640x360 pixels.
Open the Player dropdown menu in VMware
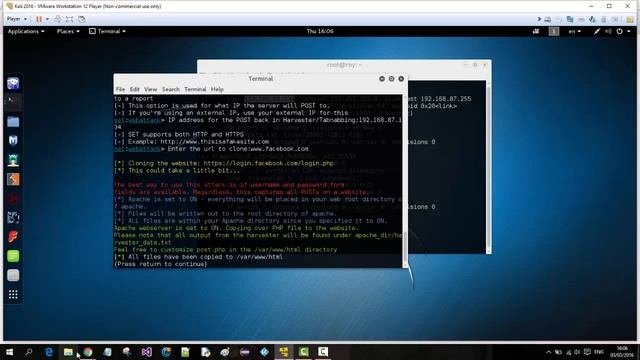click(16, 19)
